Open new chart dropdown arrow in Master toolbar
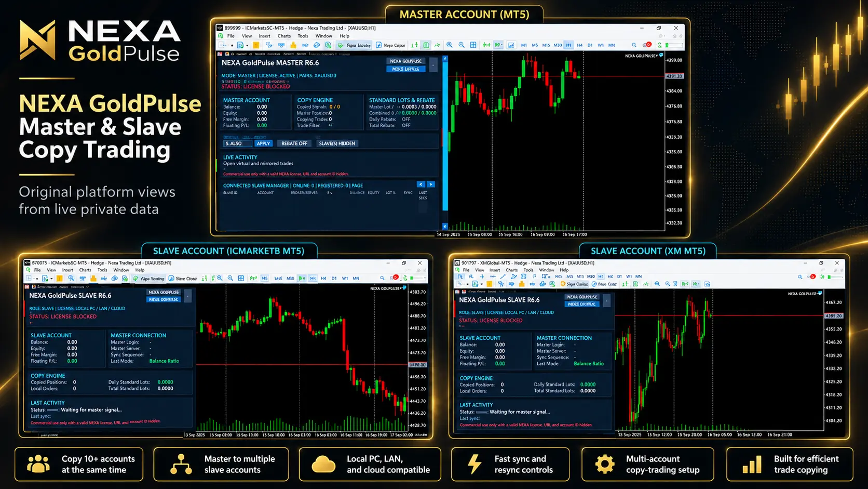868x489 pixels. [x=232, y=45]
